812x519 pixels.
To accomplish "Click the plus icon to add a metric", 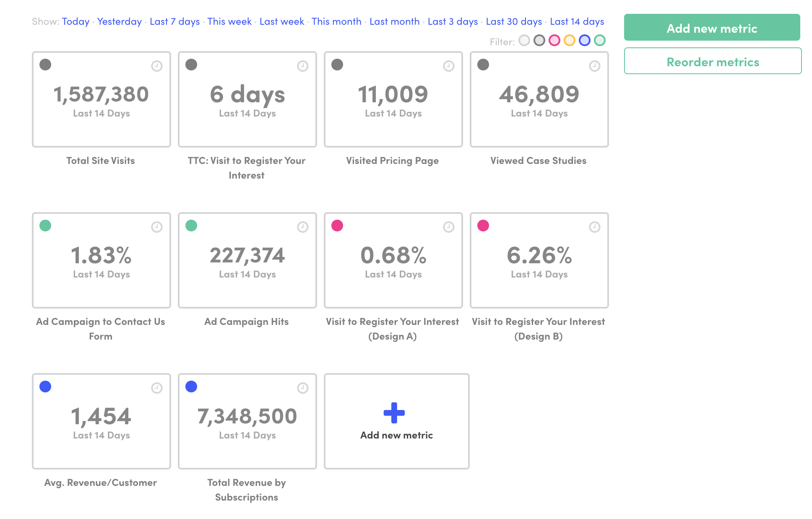I will pos(393,413).
